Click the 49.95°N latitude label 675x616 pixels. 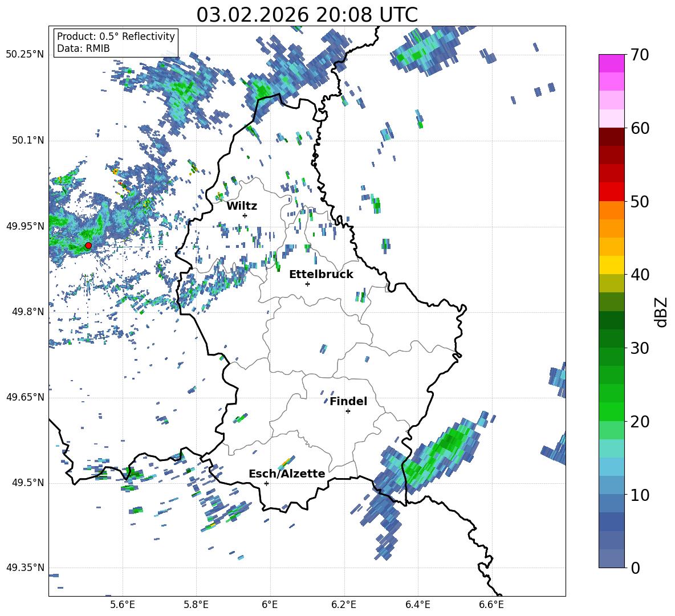(25, 226)
